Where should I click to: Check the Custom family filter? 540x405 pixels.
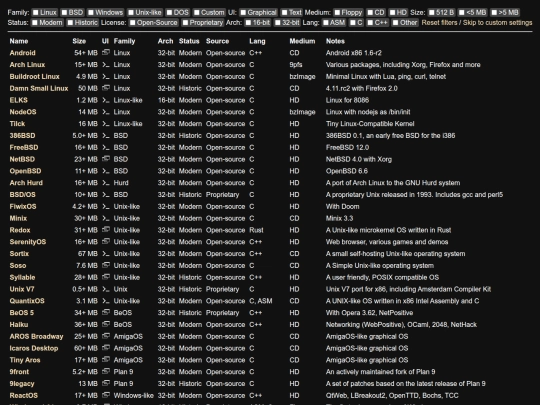tap(197, 13)
